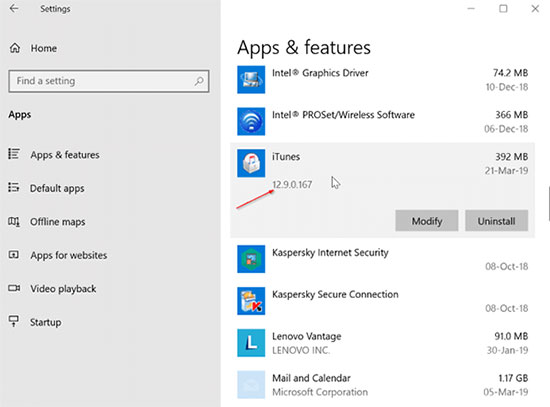Minimize the Settings window
This screenshot has height=407, width=550.
(471, 8)
